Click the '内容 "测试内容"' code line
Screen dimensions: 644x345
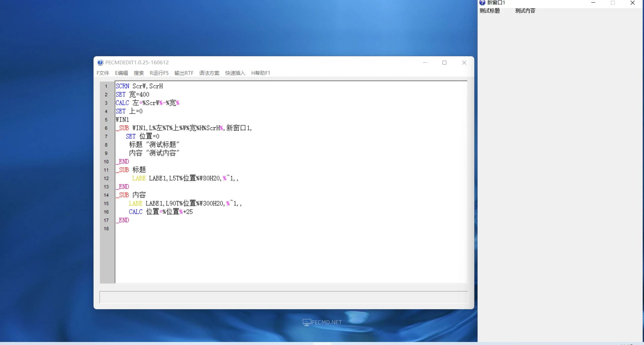[154, 153]
